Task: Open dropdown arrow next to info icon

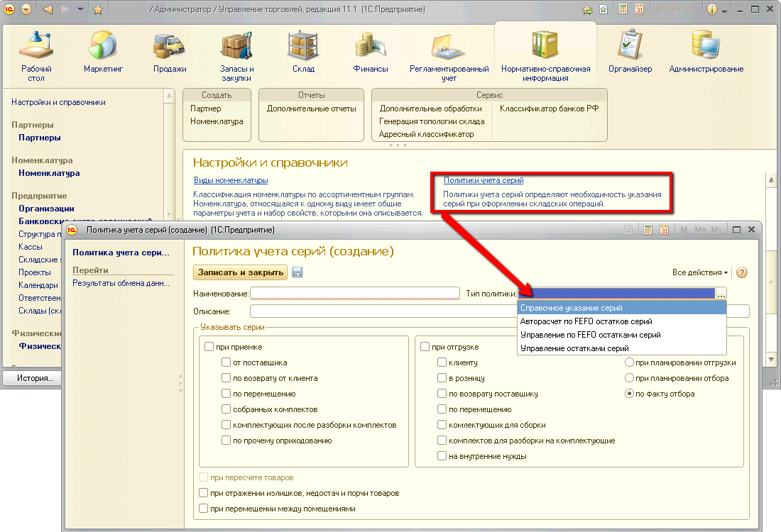Action: (724, 10)
